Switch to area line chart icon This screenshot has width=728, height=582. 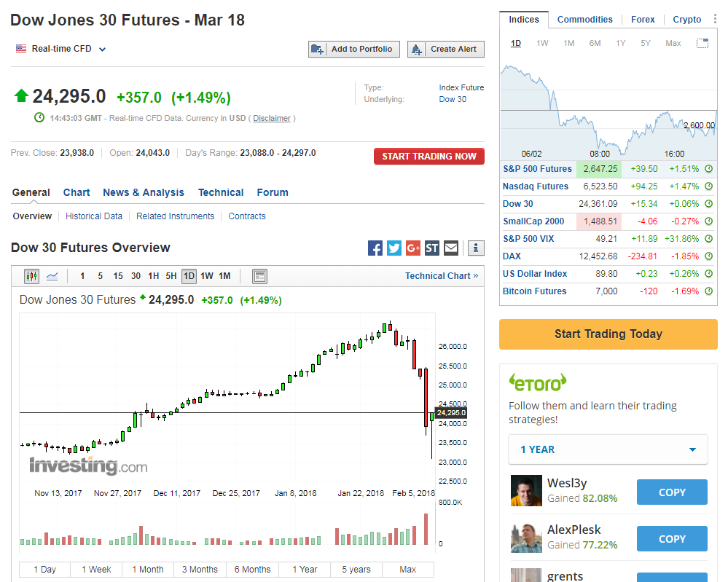(x=52, y=276)
